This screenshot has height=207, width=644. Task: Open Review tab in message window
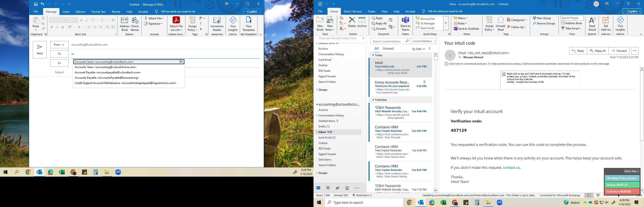pos(116,11)
